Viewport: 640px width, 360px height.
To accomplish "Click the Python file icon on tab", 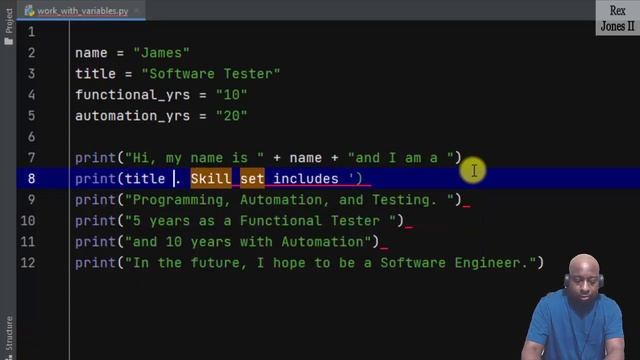I will click(29, 11).
